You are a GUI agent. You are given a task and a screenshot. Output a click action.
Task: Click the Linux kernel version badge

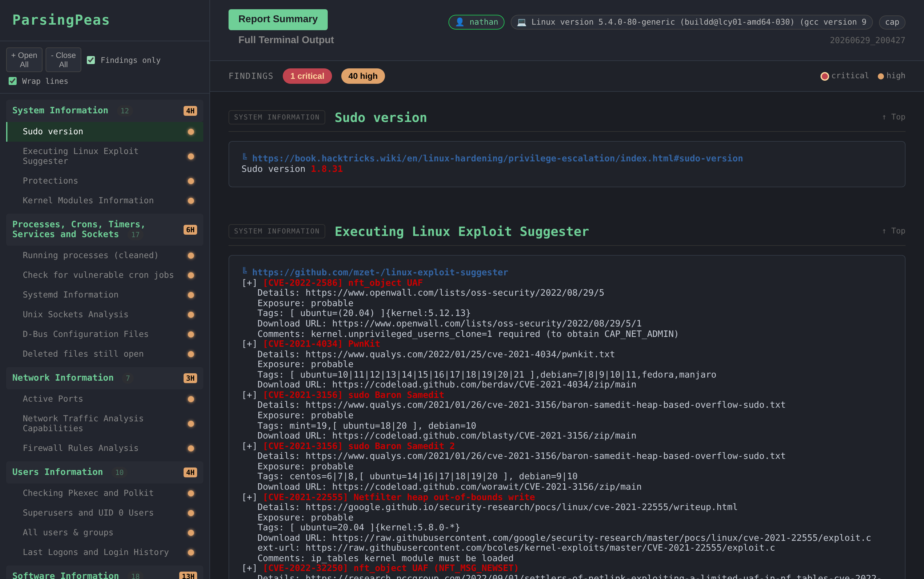click(x=691, y=22)
